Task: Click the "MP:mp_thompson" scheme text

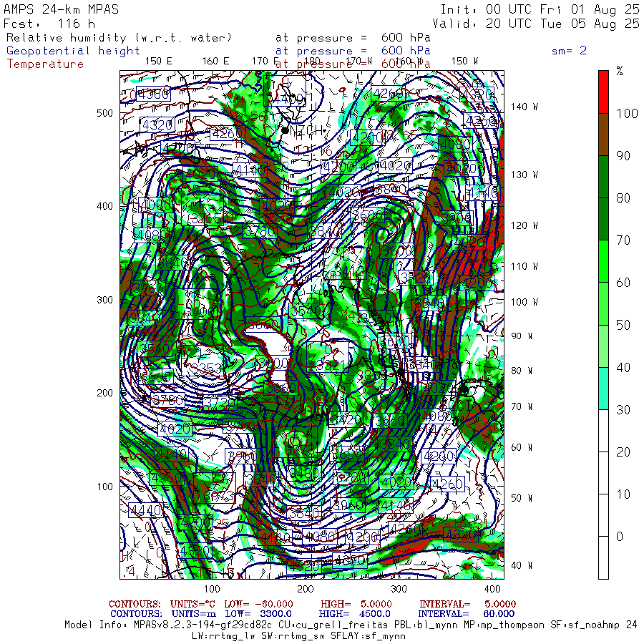Action: [x=504, y=625]
